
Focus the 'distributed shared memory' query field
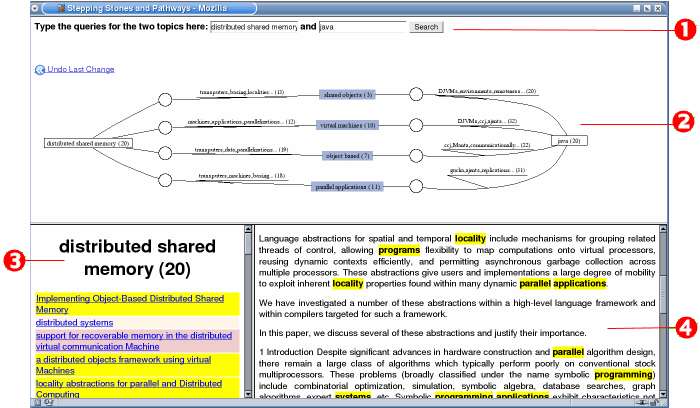pyautogui.click(x=254, y=27)
